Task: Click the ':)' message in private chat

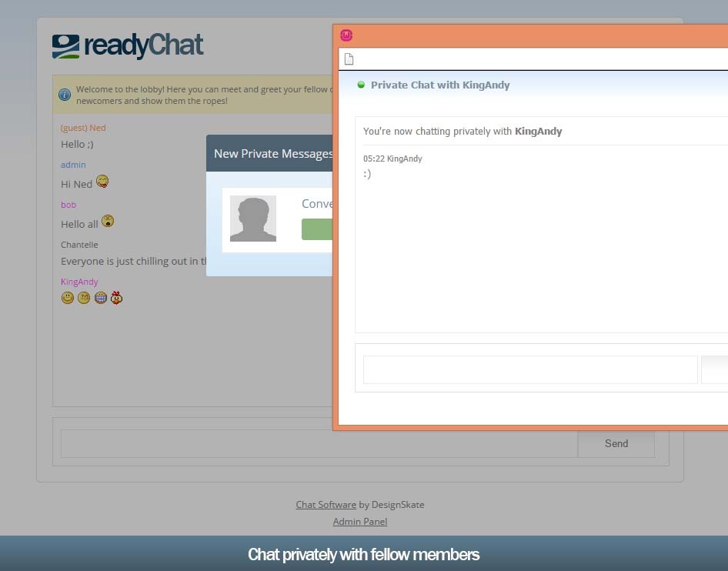Action: pyautogui.click(x=367, y=174)
